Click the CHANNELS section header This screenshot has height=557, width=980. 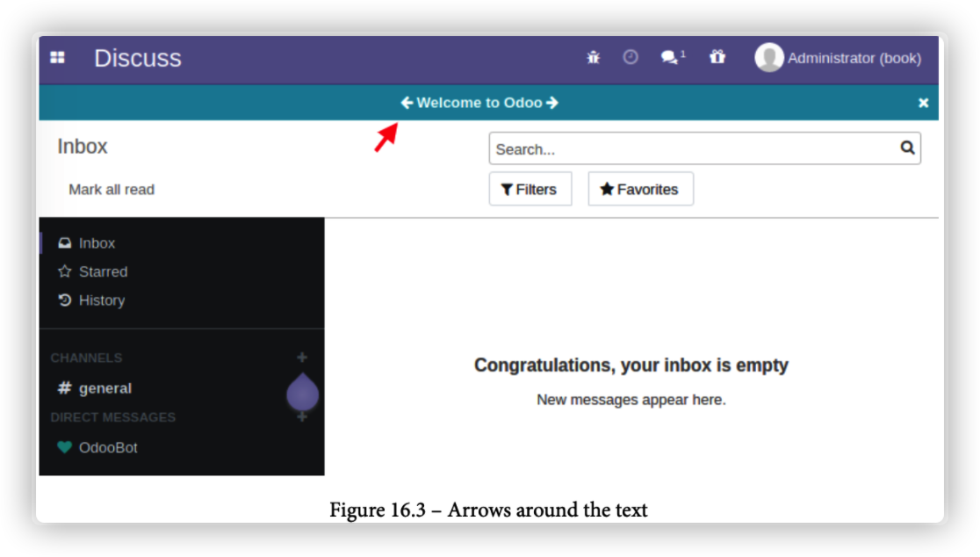tap(86, 358)
